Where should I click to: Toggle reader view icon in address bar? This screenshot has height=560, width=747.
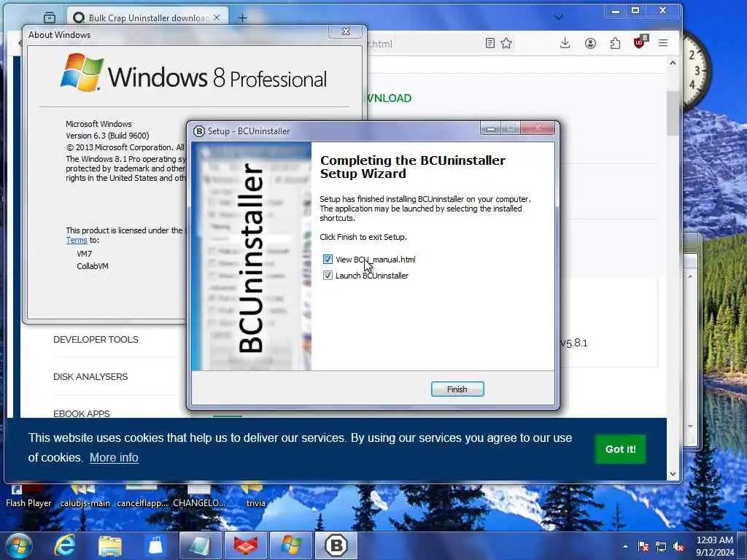pyautogui.click(x=489, y=43)
